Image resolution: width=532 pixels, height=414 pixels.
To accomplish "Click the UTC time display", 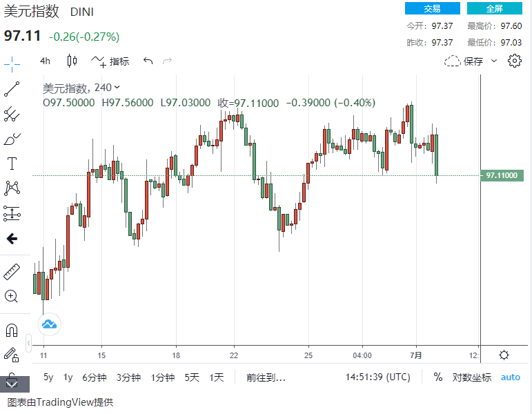I will 377,377.
